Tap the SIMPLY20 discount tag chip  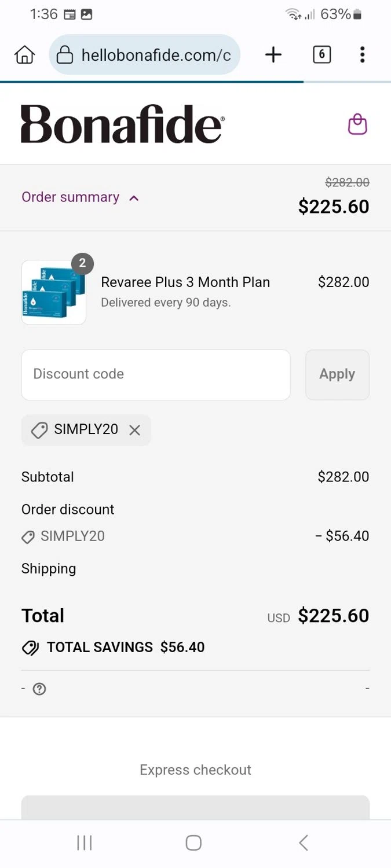[x=78, y=430]
